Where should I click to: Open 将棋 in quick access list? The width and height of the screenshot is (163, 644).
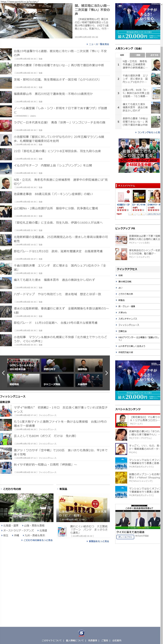120,275
